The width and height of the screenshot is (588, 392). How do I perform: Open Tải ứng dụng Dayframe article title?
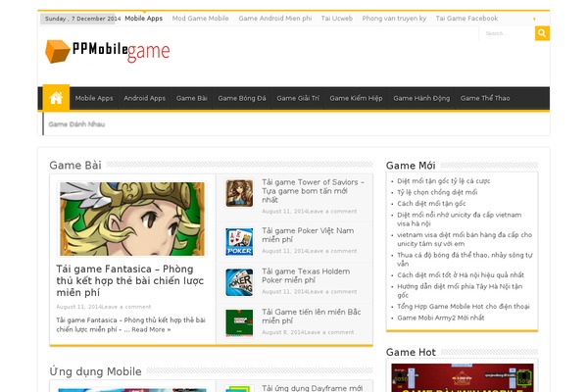[x=312, y=388]
